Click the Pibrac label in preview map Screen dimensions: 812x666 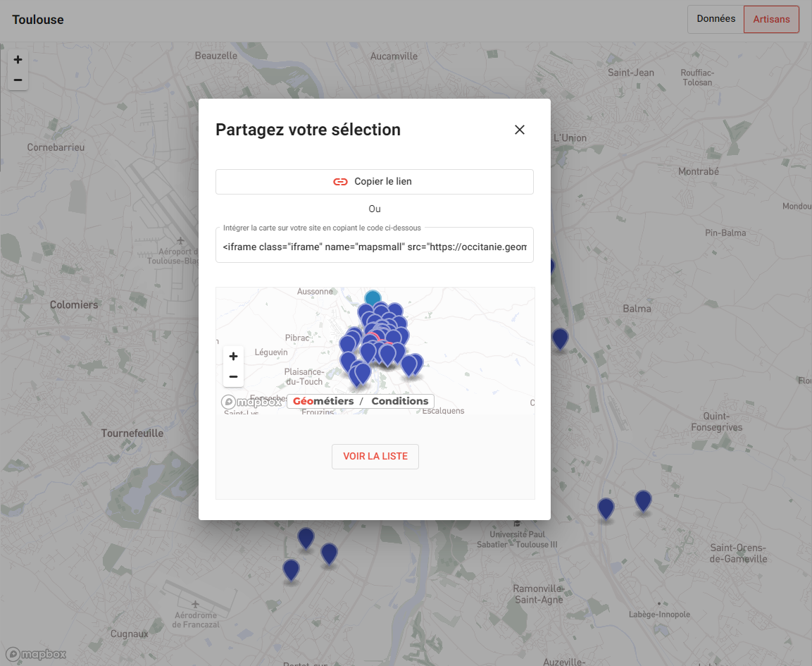click(x=297, y=338)
